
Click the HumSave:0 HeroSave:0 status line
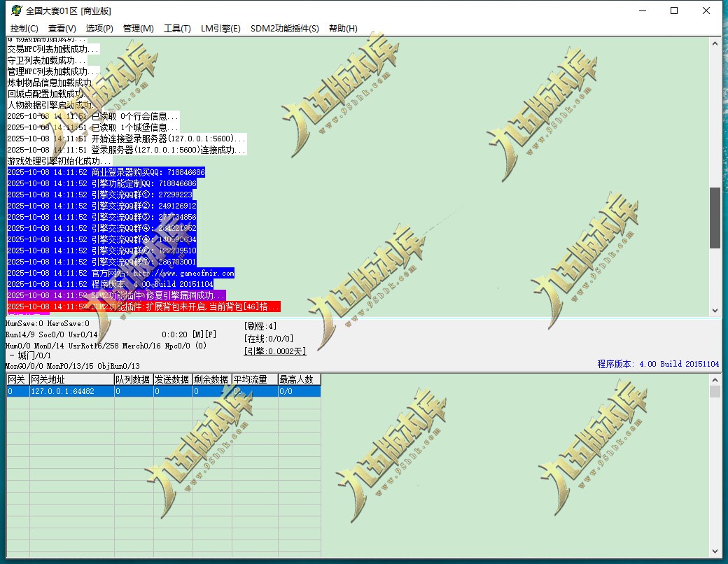coord(48,323)
